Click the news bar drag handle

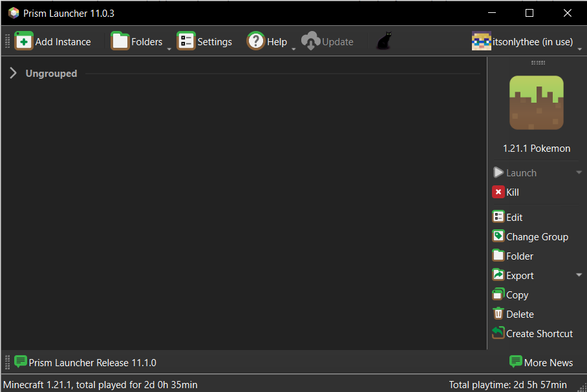pos(7,362)
